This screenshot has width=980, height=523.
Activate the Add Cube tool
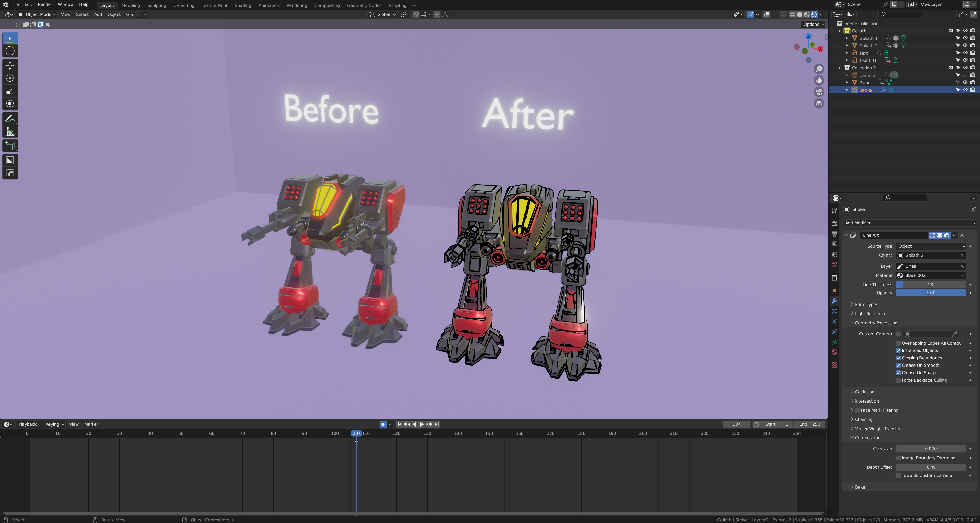[x=10, y=146]
